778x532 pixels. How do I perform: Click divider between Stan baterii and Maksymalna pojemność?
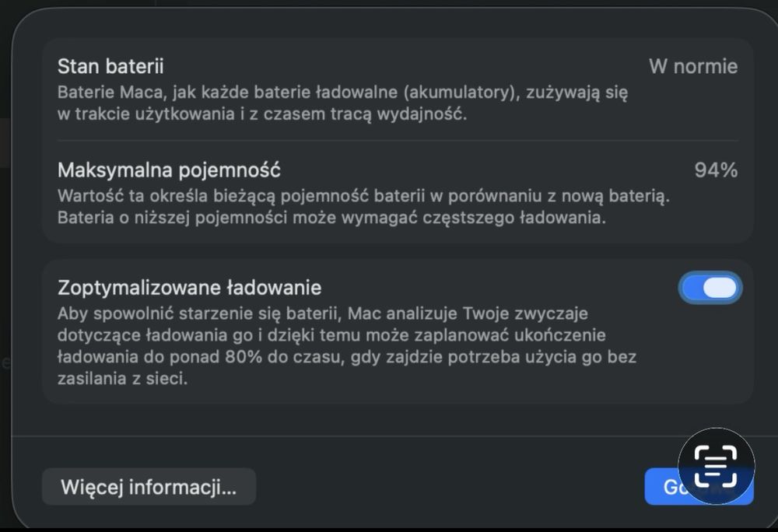pyautogui.click(x=397, y=141)
